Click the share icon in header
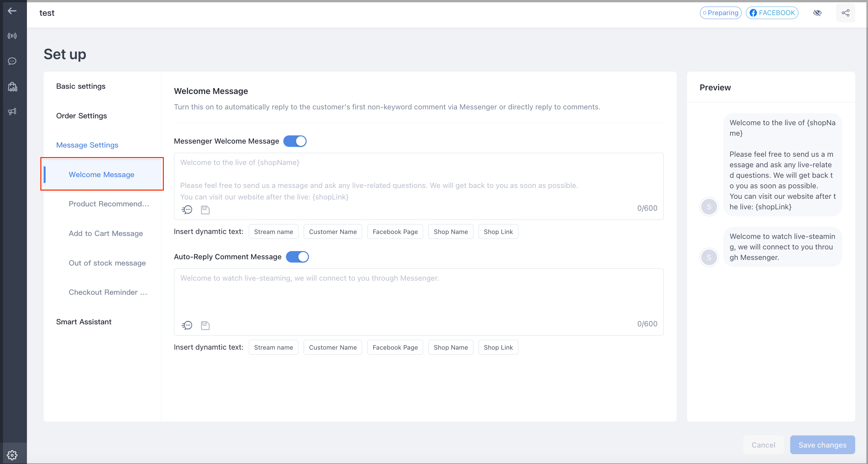The width and height of the screenshot is (868, 464). coord(845,13)
